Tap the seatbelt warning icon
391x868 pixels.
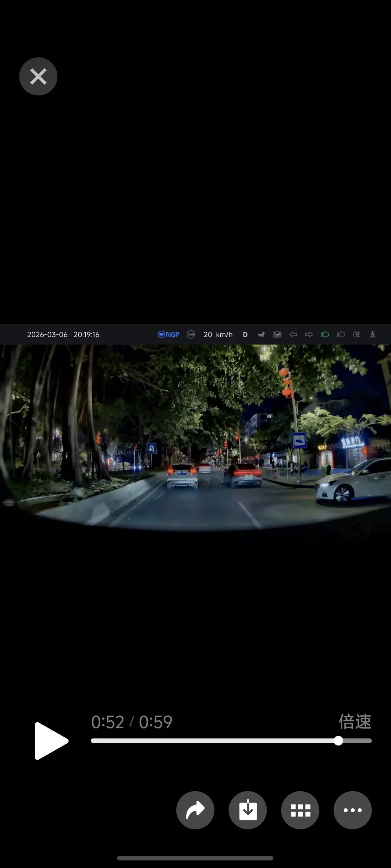tap(373, 334)
